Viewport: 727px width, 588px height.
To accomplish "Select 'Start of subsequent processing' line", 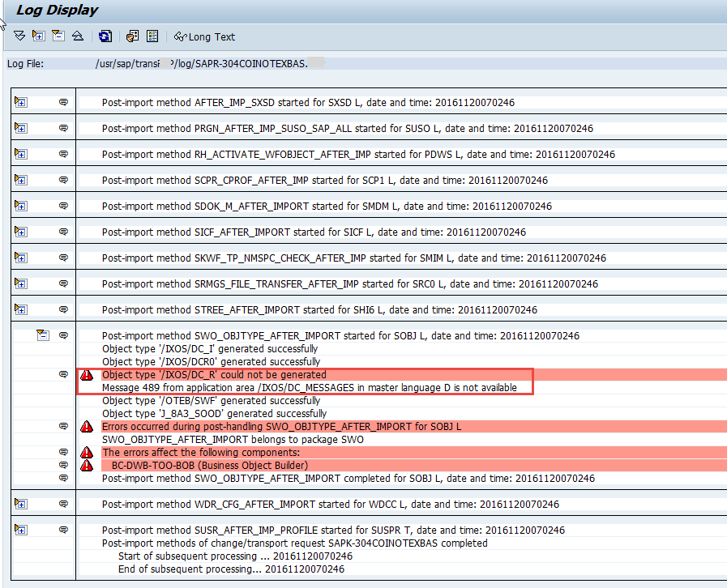I will [235, 556].
